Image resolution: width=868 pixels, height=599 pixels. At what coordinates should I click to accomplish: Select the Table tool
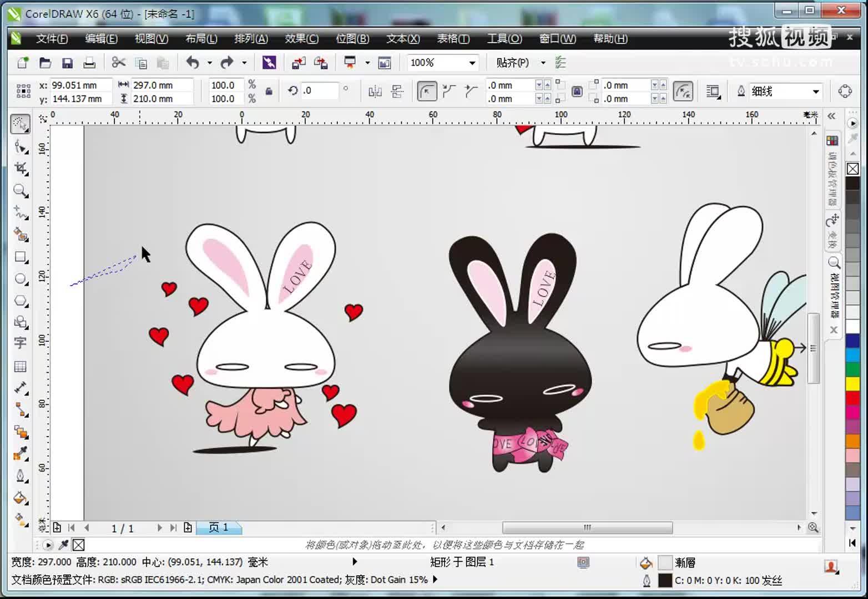[21, 367]
